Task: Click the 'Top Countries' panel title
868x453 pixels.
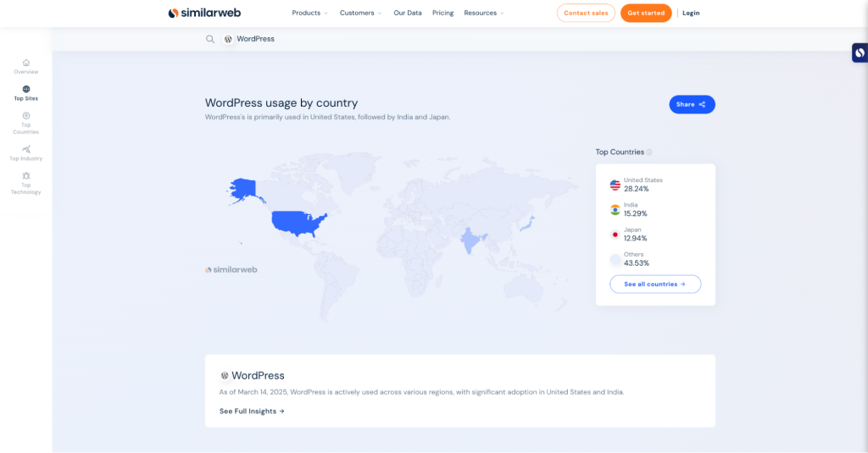Action: pos(620,152)
